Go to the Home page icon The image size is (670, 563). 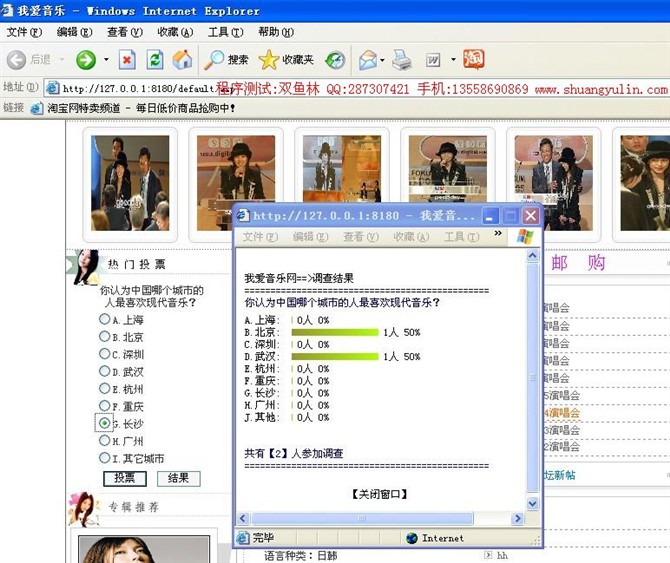click(182, 59)
